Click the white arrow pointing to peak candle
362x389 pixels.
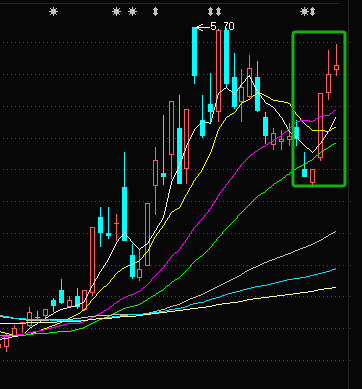point(203,27)
